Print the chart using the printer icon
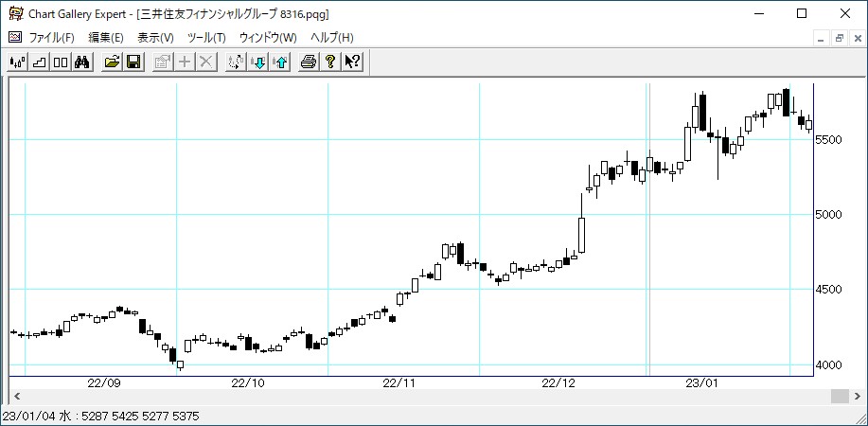This screenshot has width=868, height=426. 309,62
